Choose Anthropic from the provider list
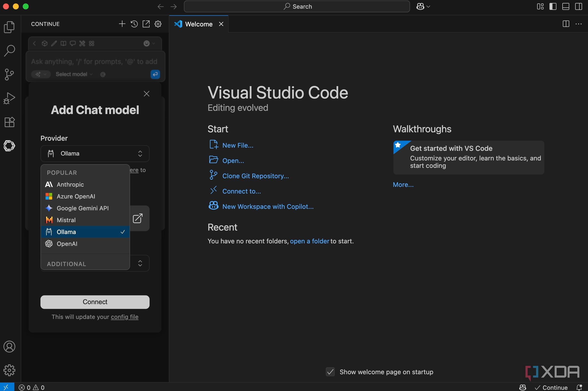Viewport: 588px width, 391px height. [70, 185]
